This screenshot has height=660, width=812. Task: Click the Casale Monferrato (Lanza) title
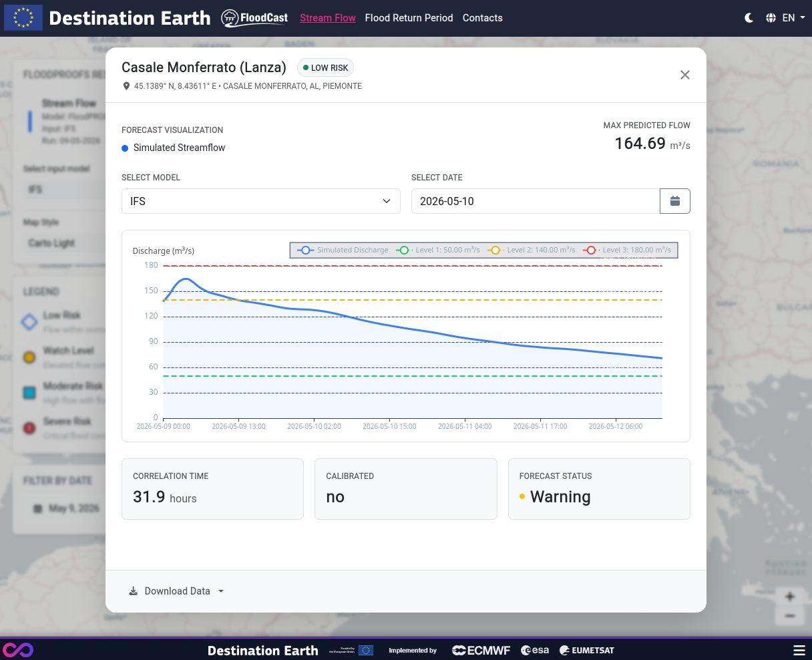(x=204, y=67)
